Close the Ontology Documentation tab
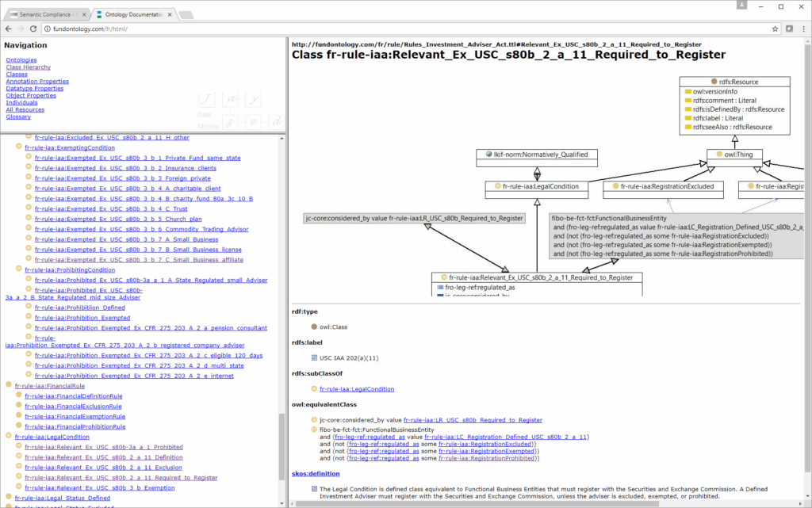812x508 pixels. (170, 14)
